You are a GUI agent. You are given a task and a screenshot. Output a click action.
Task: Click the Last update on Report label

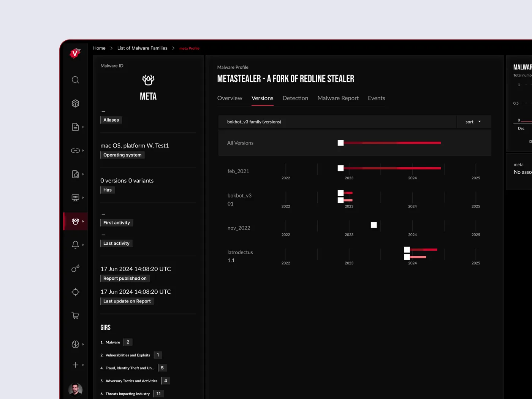coord(127,301)
